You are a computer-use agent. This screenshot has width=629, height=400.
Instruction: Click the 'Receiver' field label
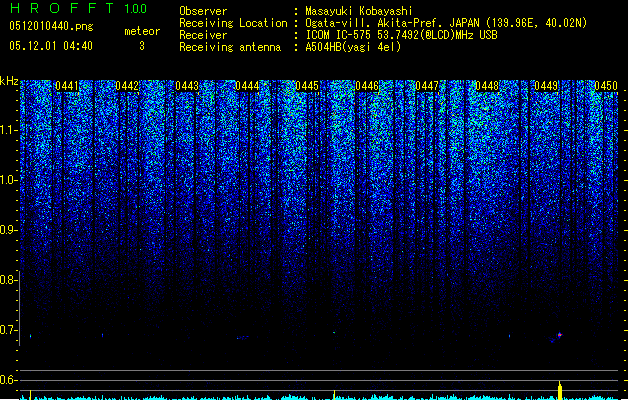pos(203,35)
